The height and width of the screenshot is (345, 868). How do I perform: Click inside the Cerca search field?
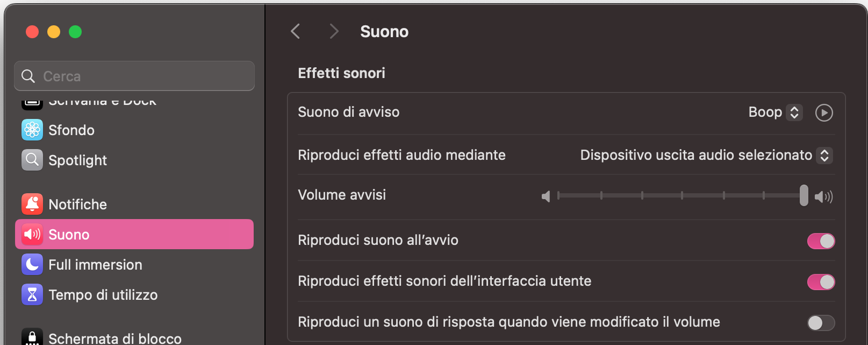134,76
